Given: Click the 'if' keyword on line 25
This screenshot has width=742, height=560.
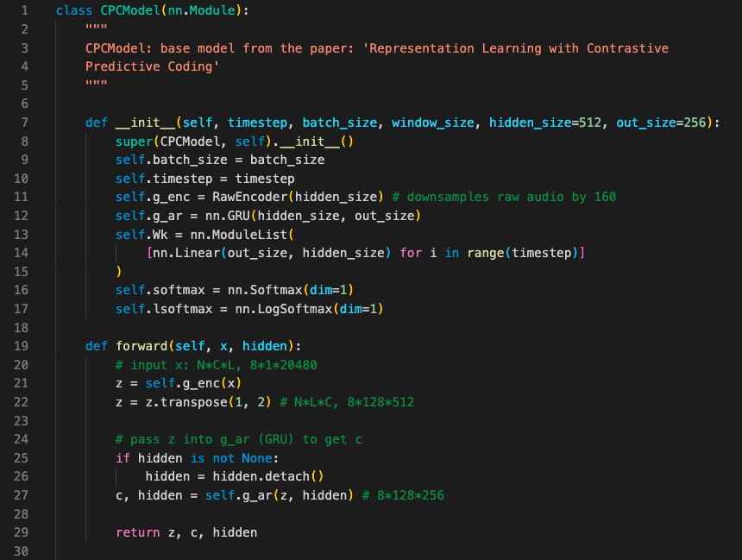Looking at the screenshot, I should [x=123, y=458].
